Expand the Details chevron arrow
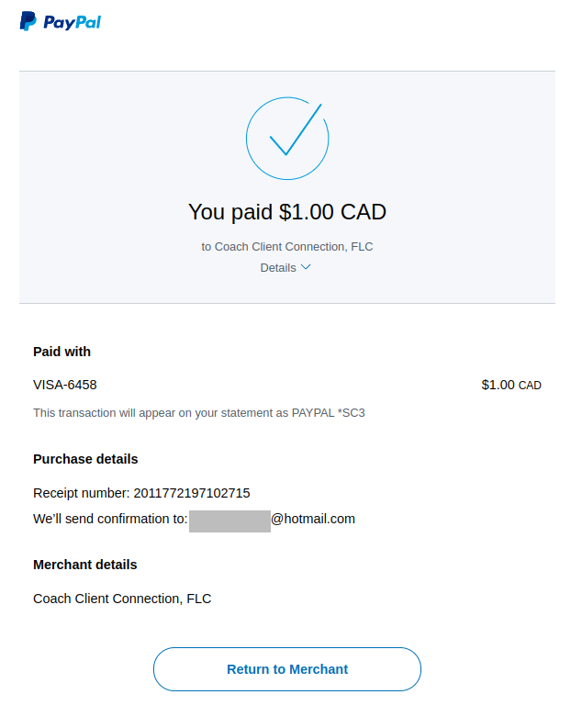The width and height of the screenshot is (582, 728). (307, 267)
